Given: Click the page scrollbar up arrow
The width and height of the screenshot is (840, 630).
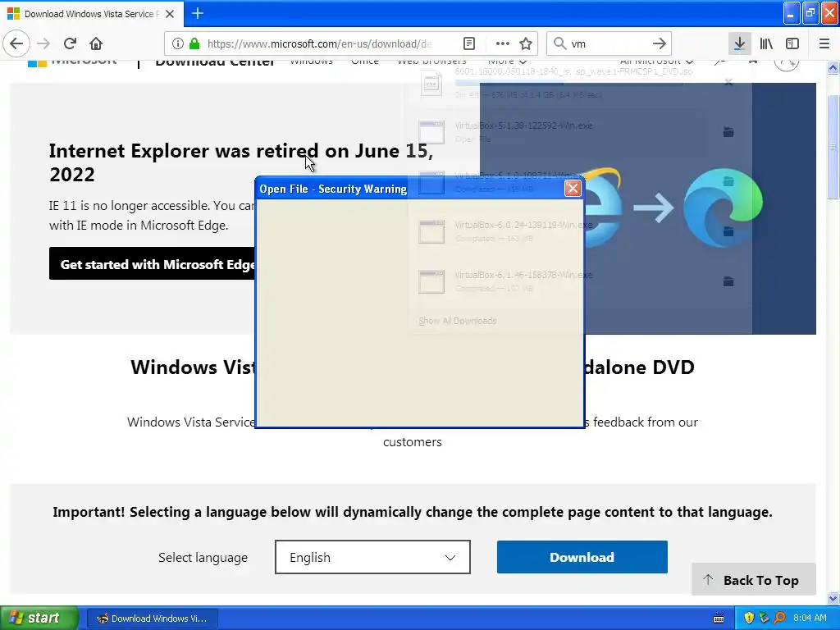Looking at the screenshot, I should (833, 67).
